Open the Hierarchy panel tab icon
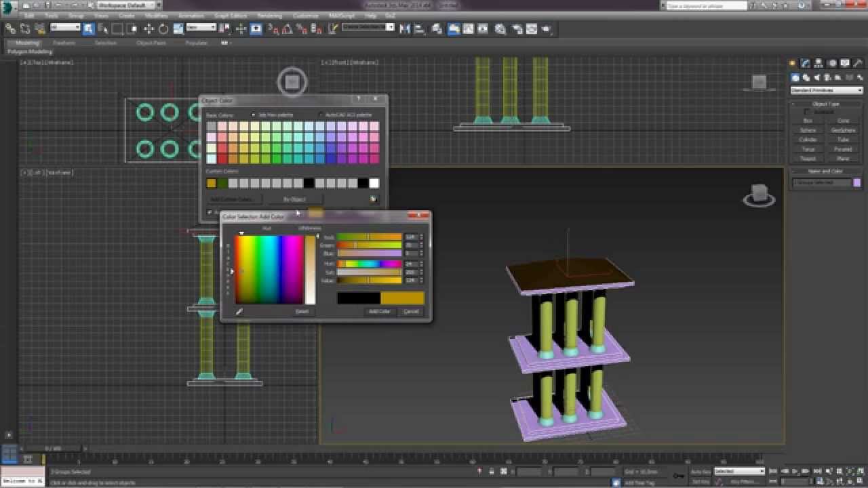The image size is (868, 488). [x=818, y=63]
